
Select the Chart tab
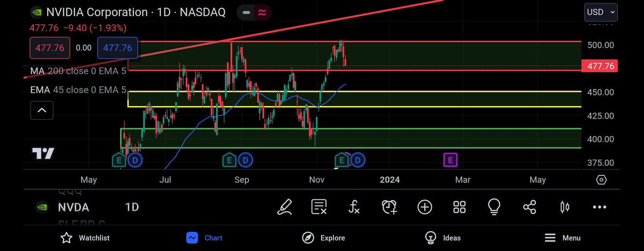click(x=204, y=238)
